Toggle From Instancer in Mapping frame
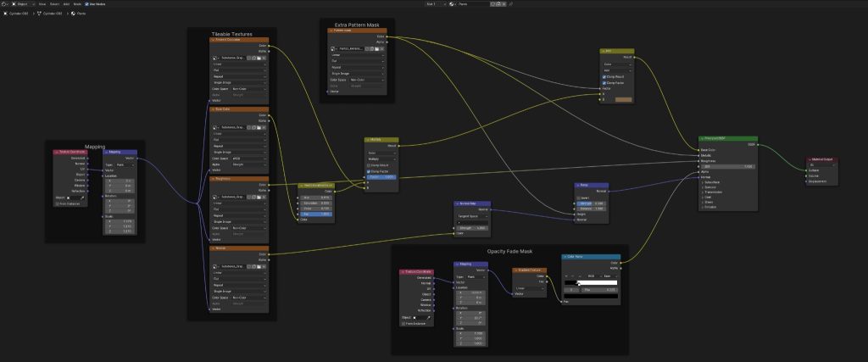The image size is (868, 362). [x=57, y=203]
